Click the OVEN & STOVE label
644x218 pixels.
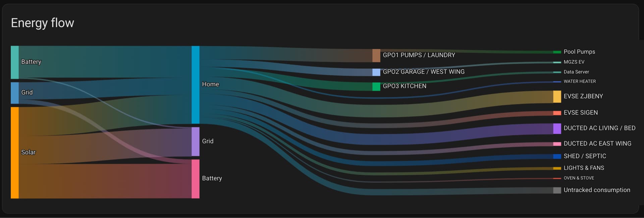point(579,178)
